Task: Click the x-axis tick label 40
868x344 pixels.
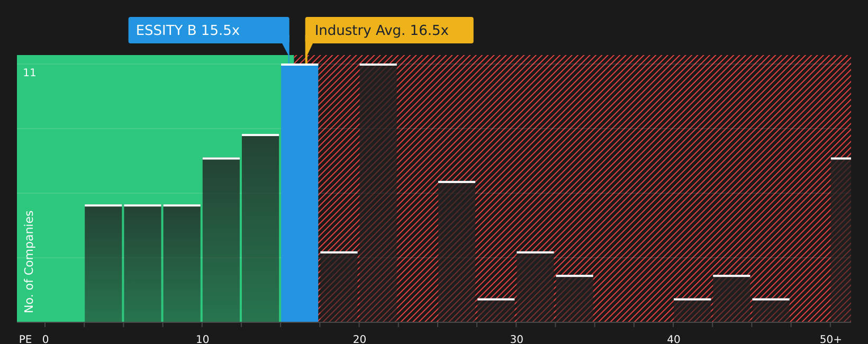Action: tap(674, 339)
